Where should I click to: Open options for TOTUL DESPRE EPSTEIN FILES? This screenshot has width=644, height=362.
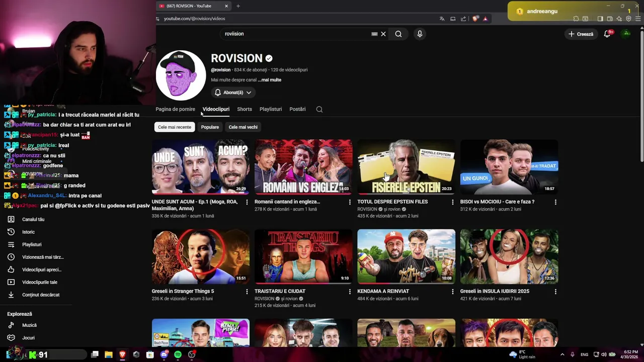point(452,202)
